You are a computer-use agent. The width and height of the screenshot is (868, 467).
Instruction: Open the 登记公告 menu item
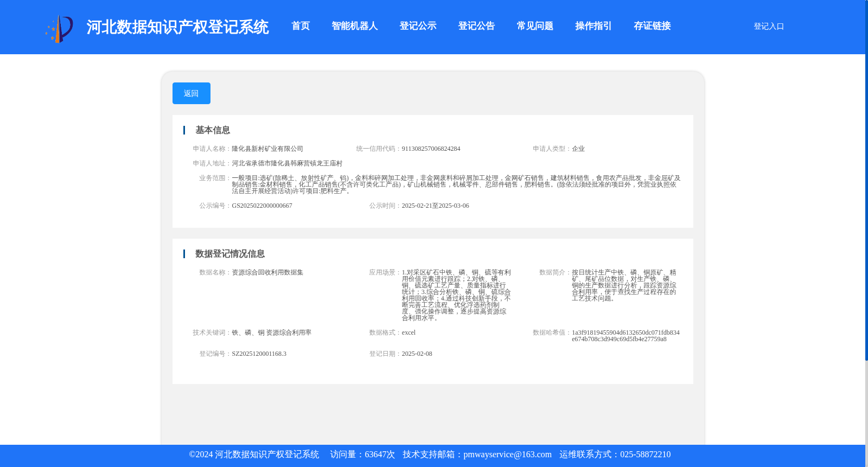coord(476,26)
